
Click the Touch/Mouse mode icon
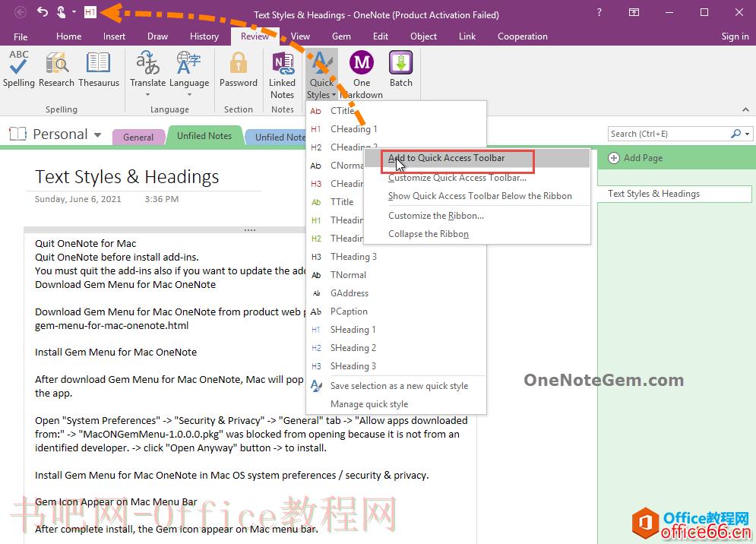(62, 11)
